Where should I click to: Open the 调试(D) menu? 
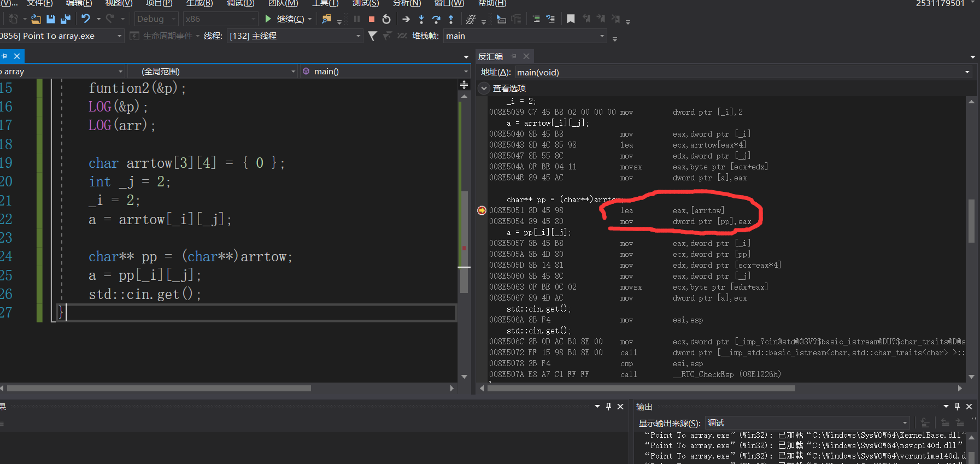(240, 3)
